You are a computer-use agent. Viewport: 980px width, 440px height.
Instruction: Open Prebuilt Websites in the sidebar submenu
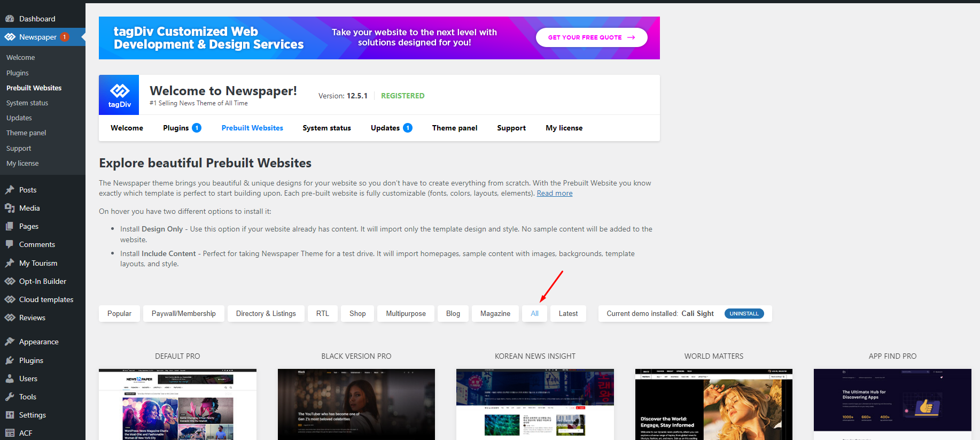[x=34, y=88]
